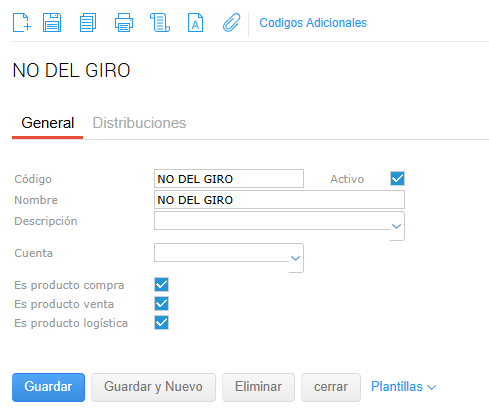The image size is (489, 417).
Task: Open the Plantillas dropdown menu
Action: click(x=403, y=387)
